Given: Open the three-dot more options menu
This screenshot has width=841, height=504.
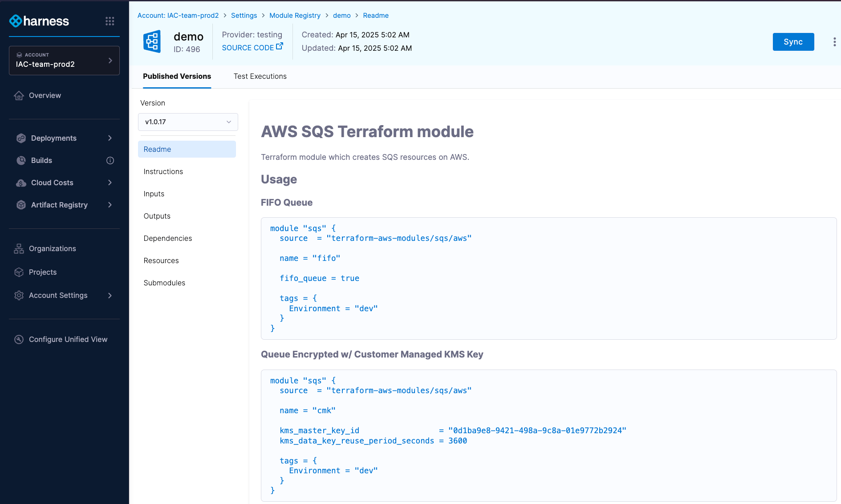Looking at the screenshot, I should [834, 42].
